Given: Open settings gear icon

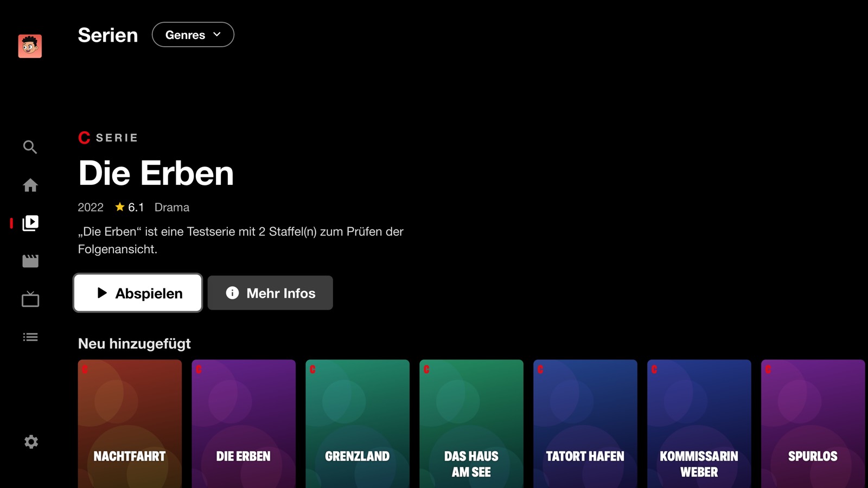Looking at the screenshot, I should (x=31, y=441).
